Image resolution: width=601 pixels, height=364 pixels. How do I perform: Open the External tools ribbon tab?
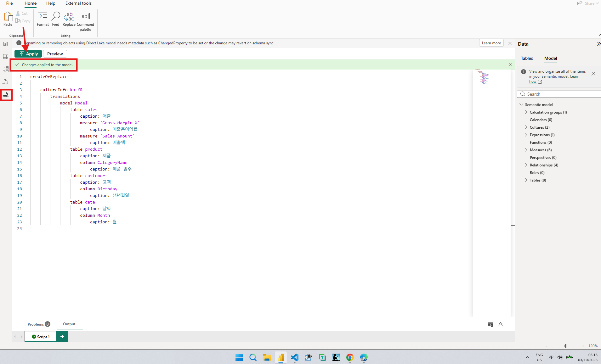tap(78, 3)
